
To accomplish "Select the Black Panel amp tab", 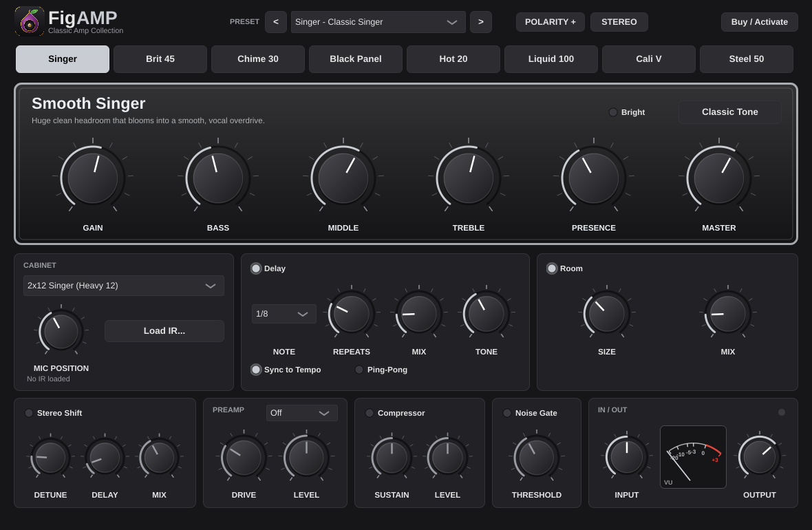I will point(356,59).
